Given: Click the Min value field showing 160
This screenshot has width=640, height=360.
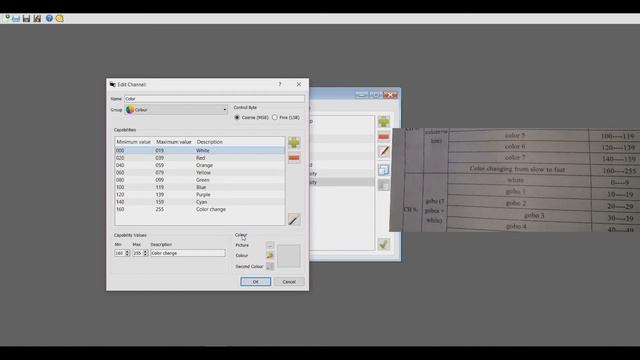Looking at the screenshot, I should (120, 253).
